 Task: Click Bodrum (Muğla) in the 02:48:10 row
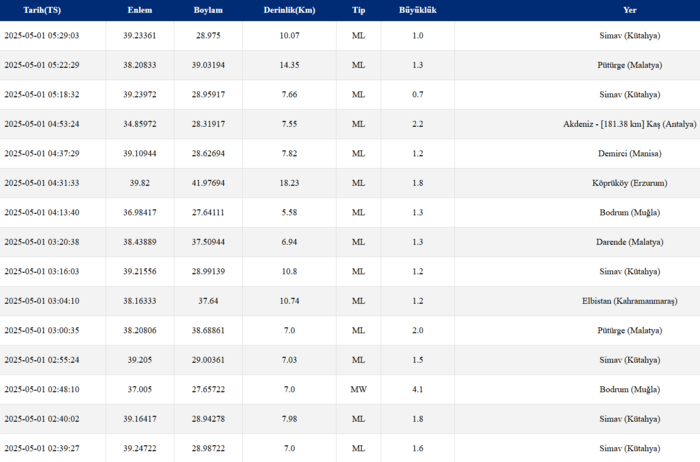(630, 389)
